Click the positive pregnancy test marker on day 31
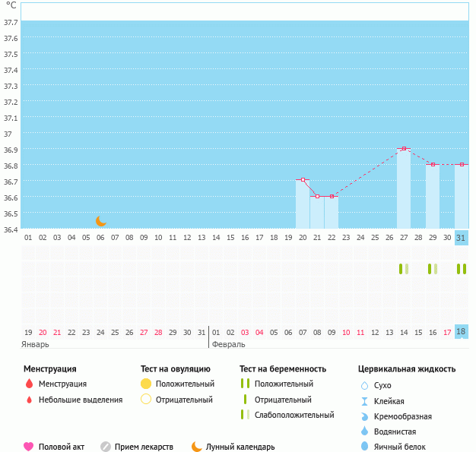This screenshot has height=452, width=476. pyautogui.click(x=461, y=269)
